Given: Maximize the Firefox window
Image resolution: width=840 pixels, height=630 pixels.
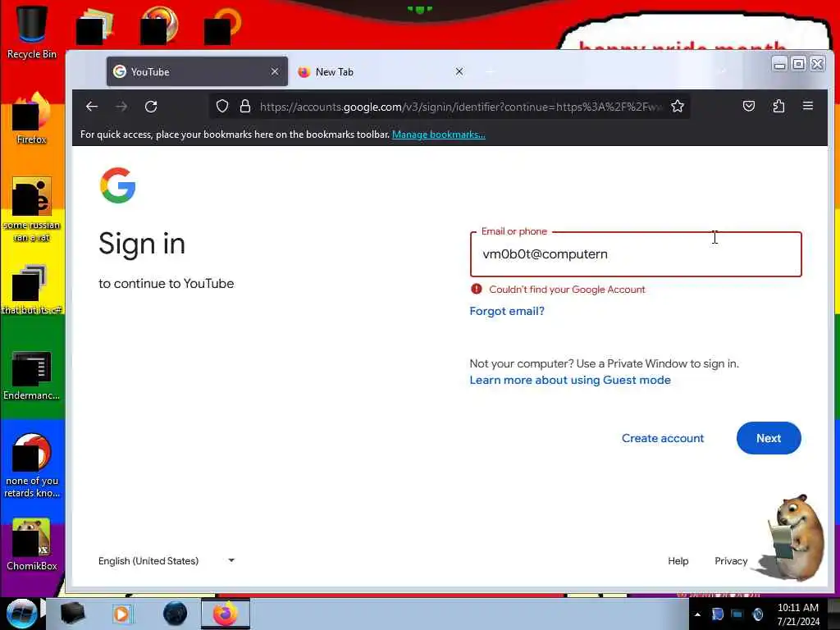Looking at the screenshot, I should (798, 64).
